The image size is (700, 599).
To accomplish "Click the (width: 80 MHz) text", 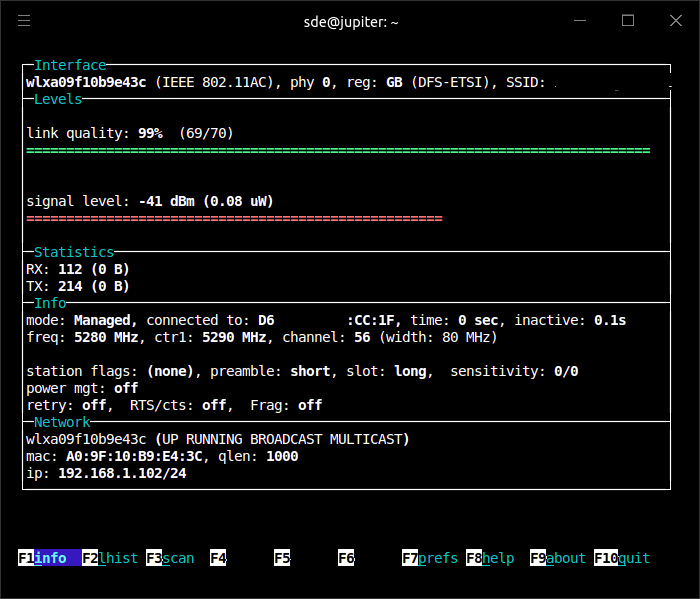I will (438, 337).
